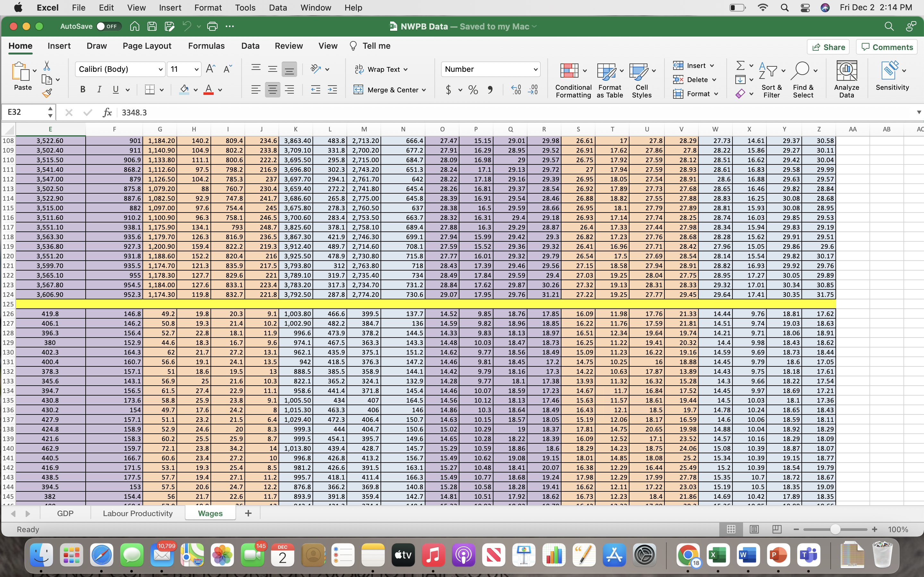Open Conditional Formatting options
Image resolution: width=924 pixels, height=577 pixels.
click(573, 80)
